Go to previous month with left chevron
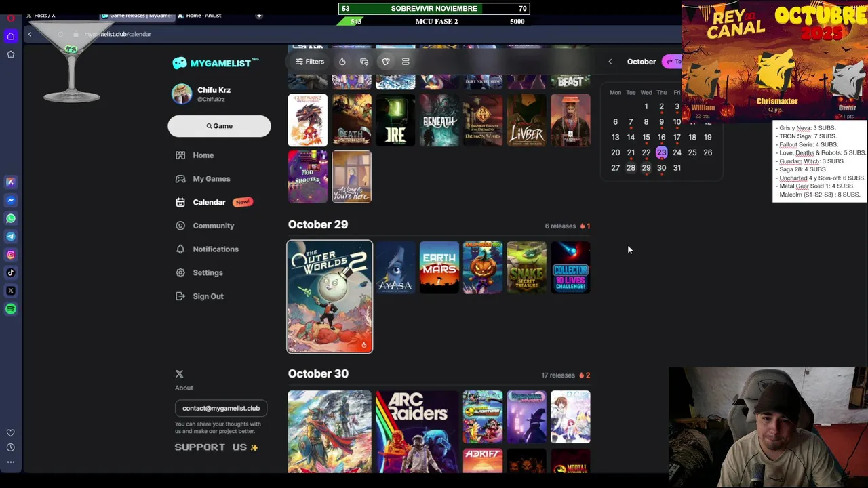This screenshot has width=868, height=488. (610, 62)
